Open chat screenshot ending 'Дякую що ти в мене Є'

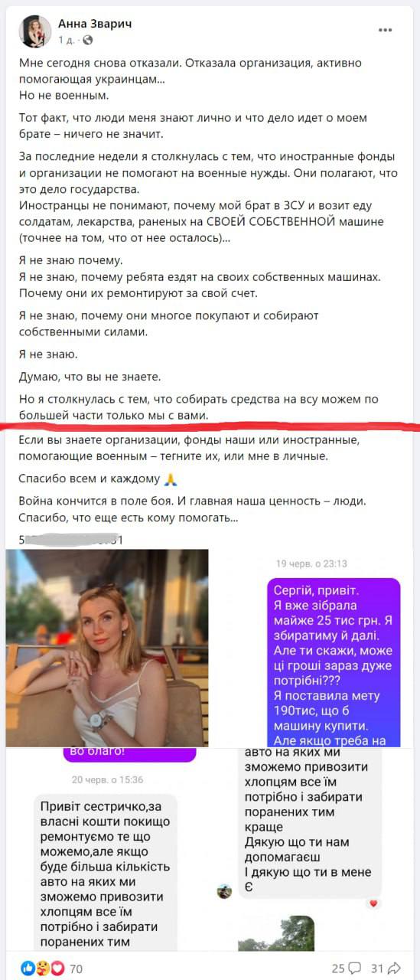pos(312,849)
